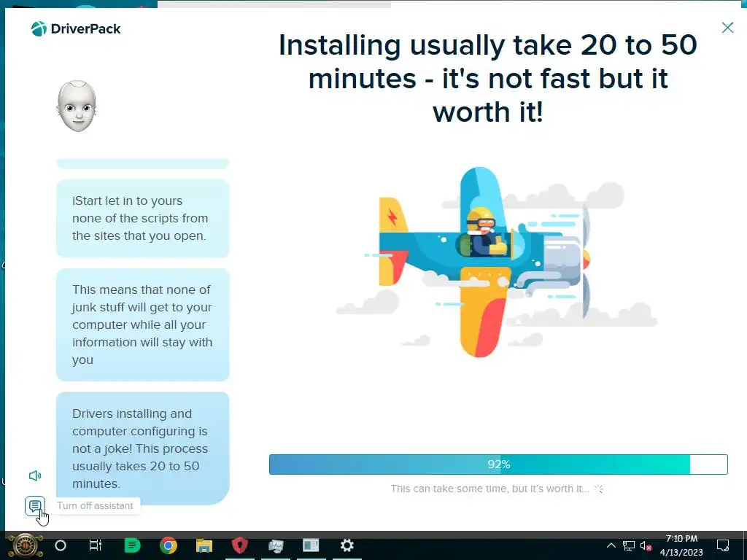Image resolution: width=747 pixels, height=560 pixels.
Task: Open the Windows Start button
Action: [x=26, y=545]
